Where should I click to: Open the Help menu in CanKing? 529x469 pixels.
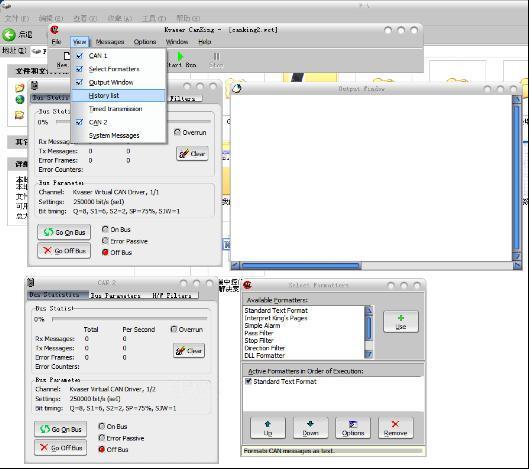coord(205,42)
